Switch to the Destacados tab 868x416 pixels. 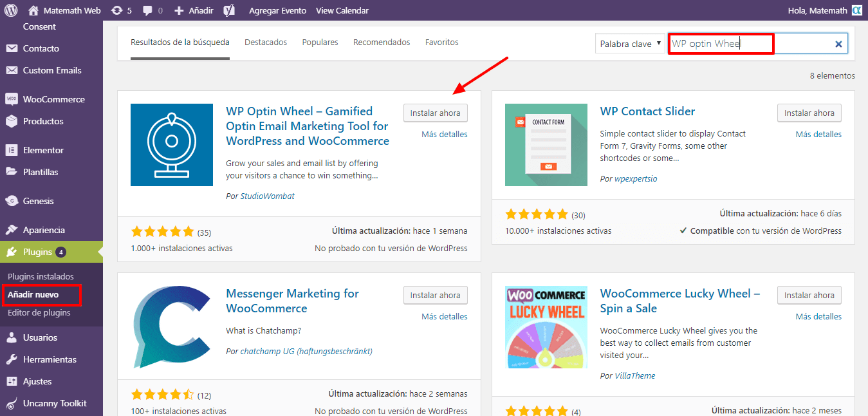[x=266, y=43]
